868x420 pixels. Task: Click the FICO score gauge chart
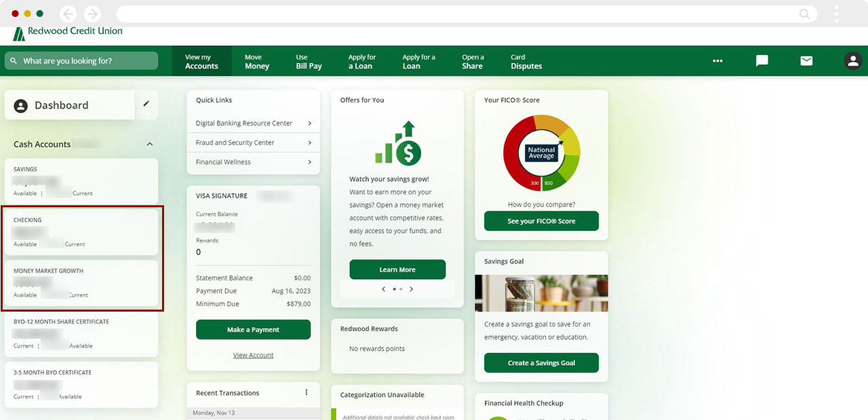pyautogui.click(x=542, y=153)
